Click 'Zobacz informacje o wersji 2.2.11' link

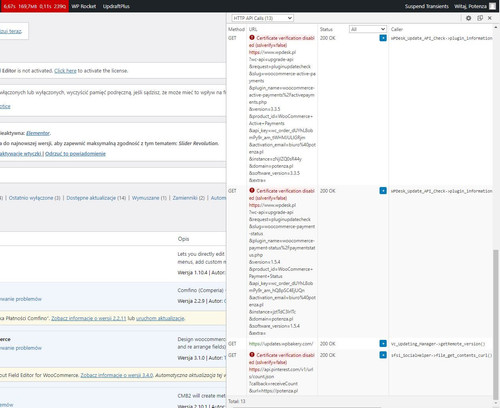tap(89, 318)
